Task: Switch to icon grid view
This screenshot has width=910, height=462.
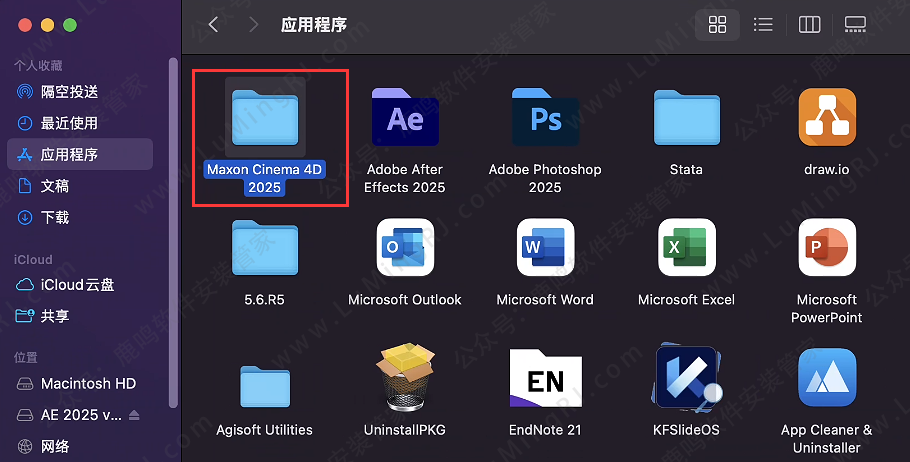Action: pos(717,24)
